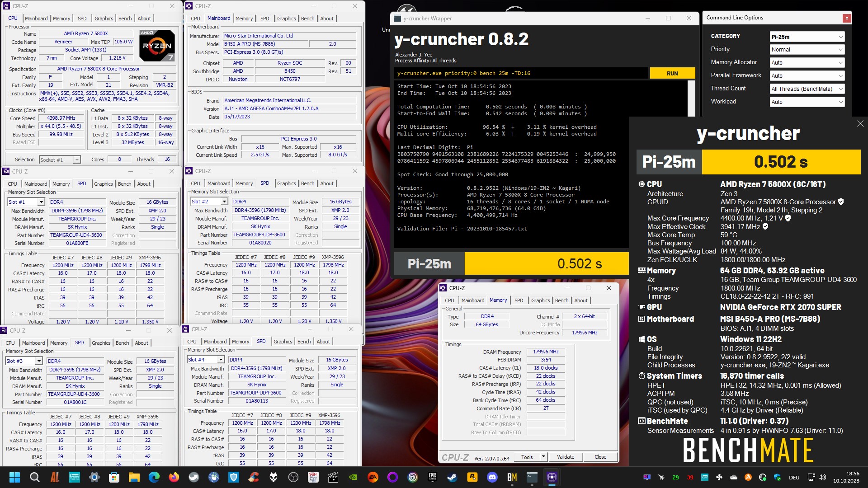Open CCleaner from taskbar
This screenshot has height=488, width=868.
pos(254,477)
